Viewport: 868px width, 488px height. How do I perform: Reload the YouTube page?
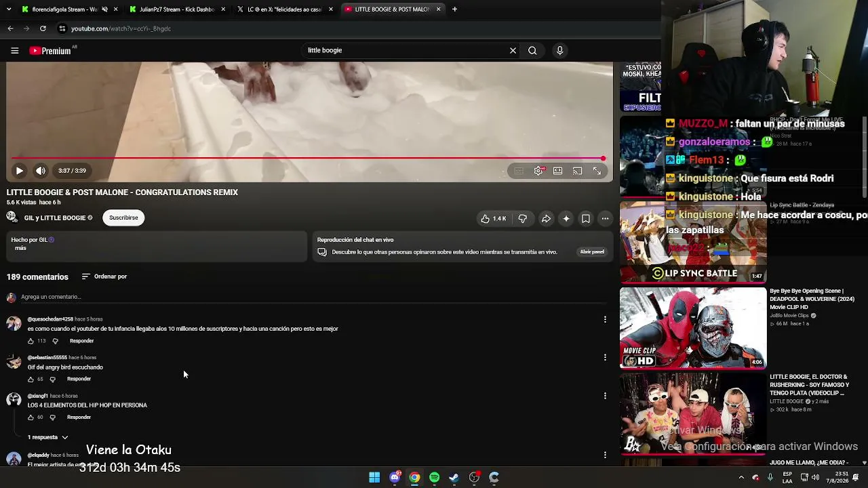point(43,28)
